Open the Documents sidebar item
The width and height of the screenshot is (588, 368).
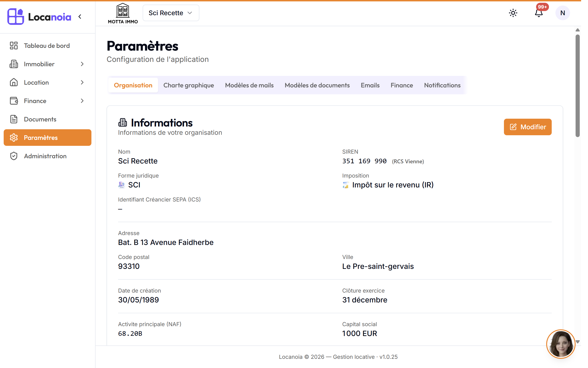coord(48,119)
